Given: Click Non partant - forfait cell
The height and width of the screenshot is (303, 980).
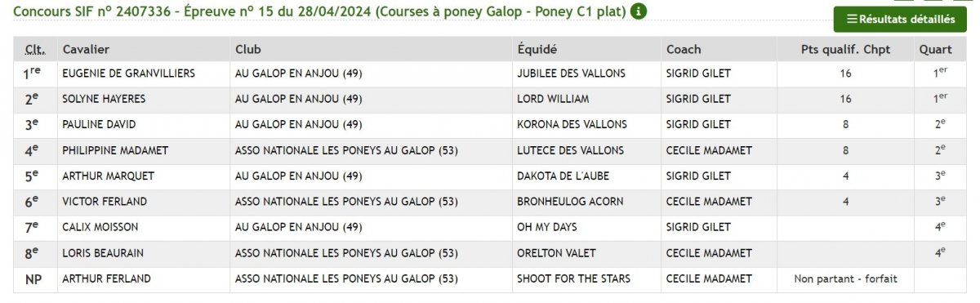Looking at the screenshot, I should [x=845, y=278].
